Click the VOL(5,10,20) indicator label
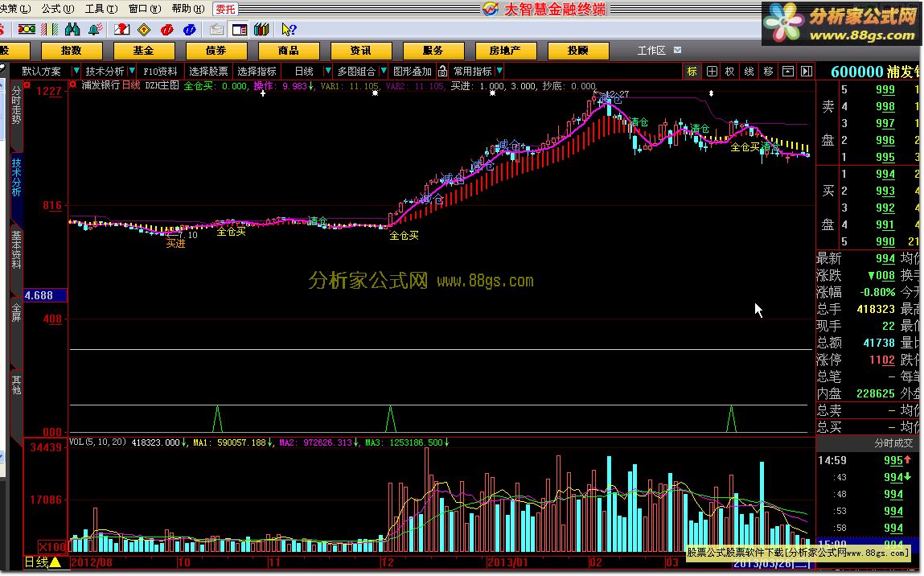Viewport: 924px width, 576px height. (98, 442)
